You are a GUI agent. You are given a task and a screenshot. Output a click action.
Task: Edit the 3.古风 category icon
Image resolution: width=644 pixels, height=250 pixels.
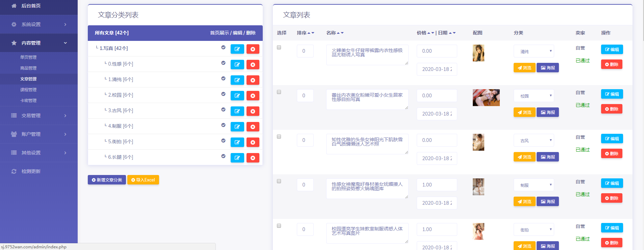pos(237,111)
